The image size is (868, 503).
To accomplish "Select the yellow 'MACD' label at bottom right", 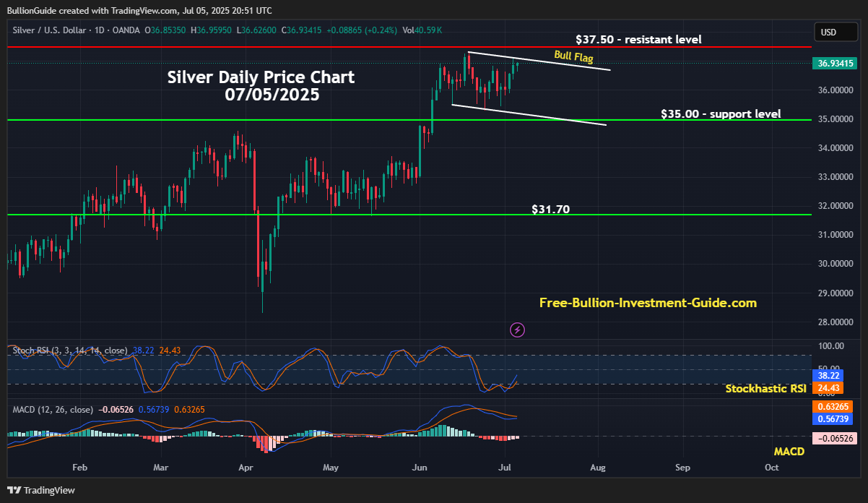I will (789, 452).
